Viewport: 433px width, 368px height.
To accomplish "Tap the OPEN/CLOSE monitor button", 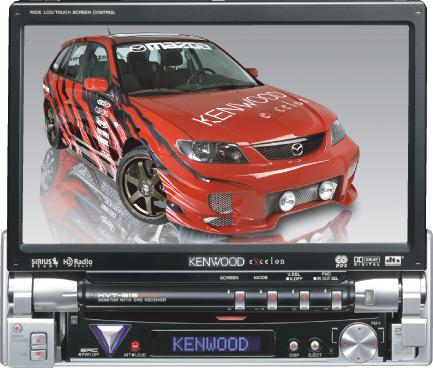I will pos(17,328).
